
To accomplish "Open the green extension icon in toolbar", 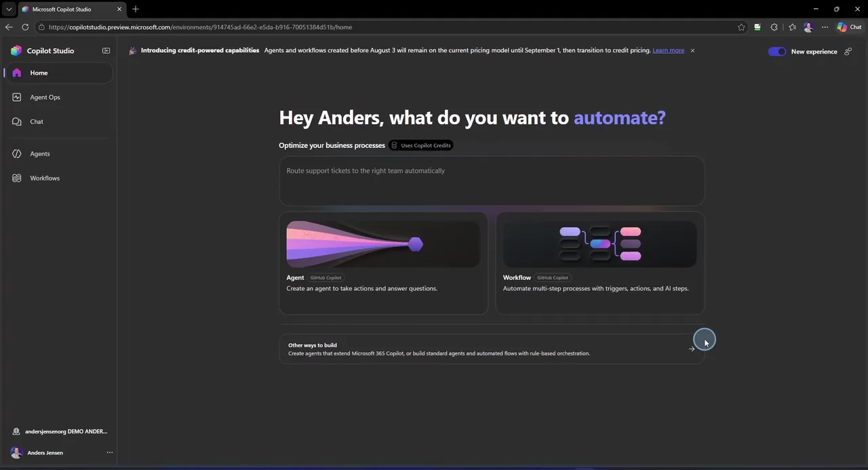I will 757,27.
